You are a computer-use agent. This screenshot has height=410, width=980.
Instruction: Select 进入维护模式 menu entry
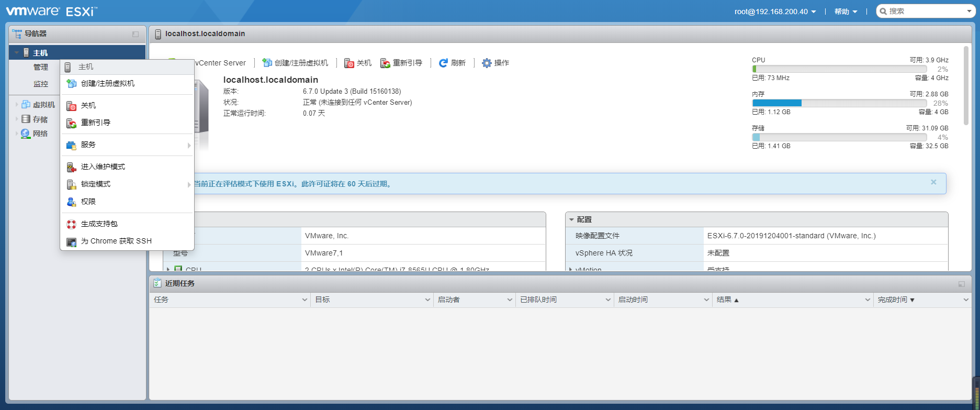point(127,167)
